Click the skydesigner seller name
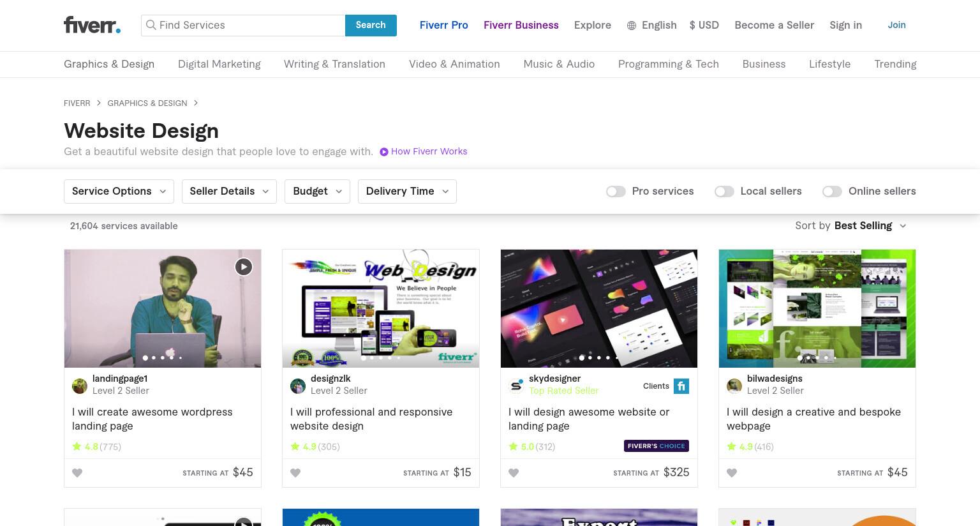The image size is (980, 526). (x=554, y=379)
